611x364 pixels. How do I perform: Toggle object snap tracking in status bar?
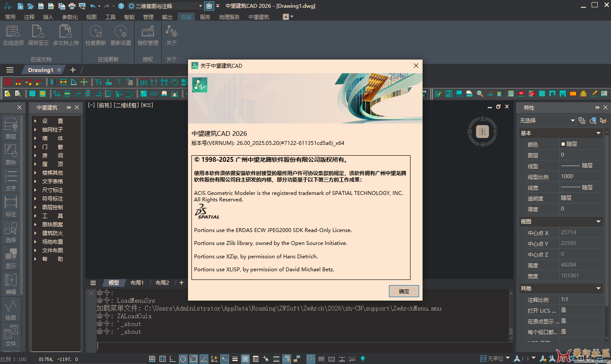click(204, 359)
